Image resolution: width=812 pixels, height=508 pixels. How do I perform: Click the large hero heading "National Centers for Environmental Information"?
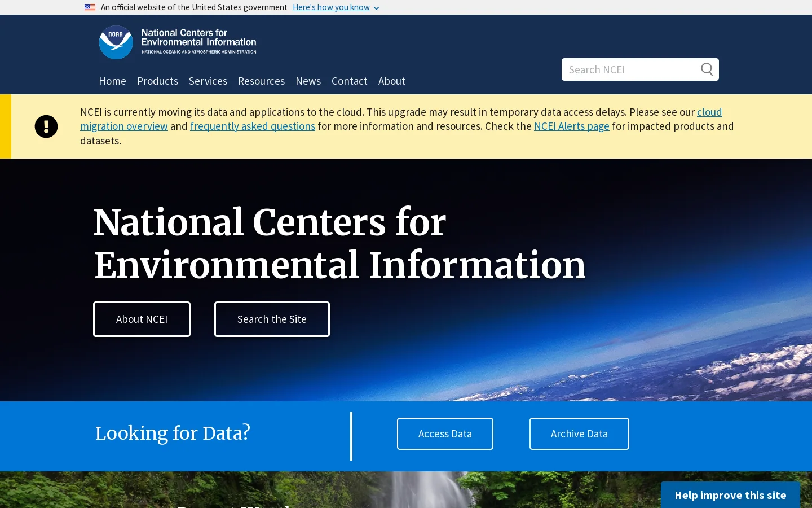tap(339, 244)
